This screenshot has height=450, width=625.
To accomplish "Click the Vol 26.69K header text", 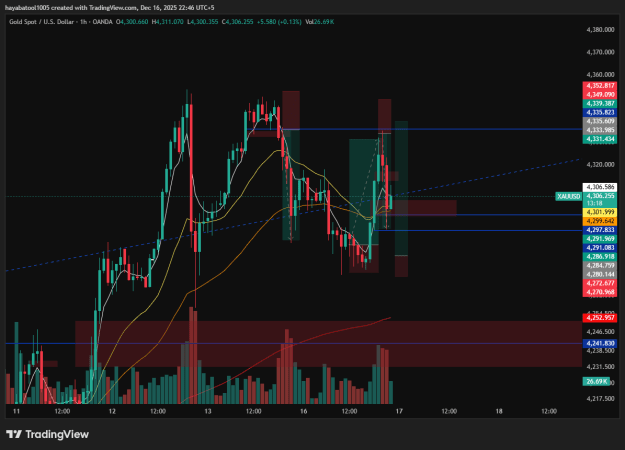I will click(319, 22).
